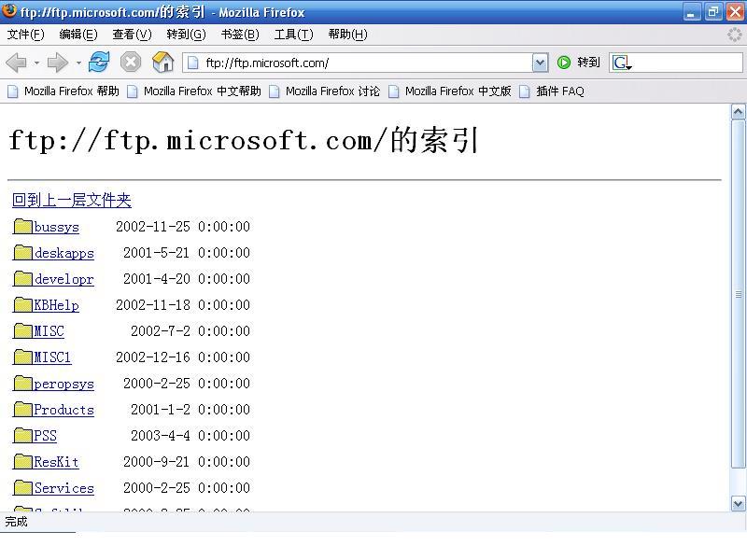The width and height of the screenshot is (747, 560).
Task: Click the Firefox logo in the title bar
Action: (x=9, y=10)
